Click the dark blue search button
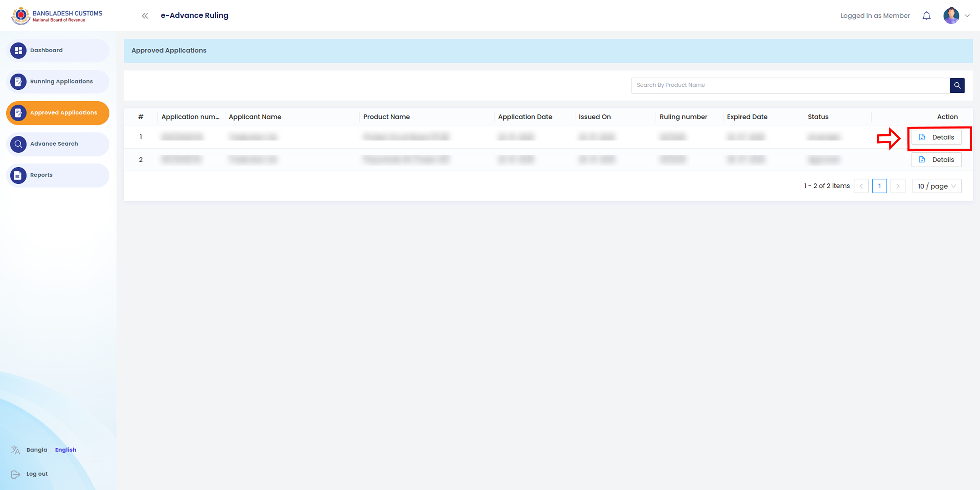980x490 pixels. [957, 85]
